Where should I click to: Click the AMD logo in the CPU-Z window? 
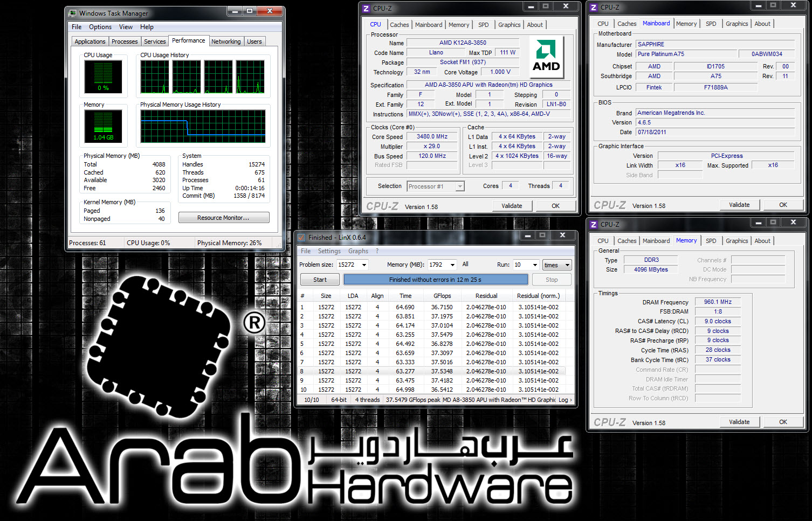(546, 57)
